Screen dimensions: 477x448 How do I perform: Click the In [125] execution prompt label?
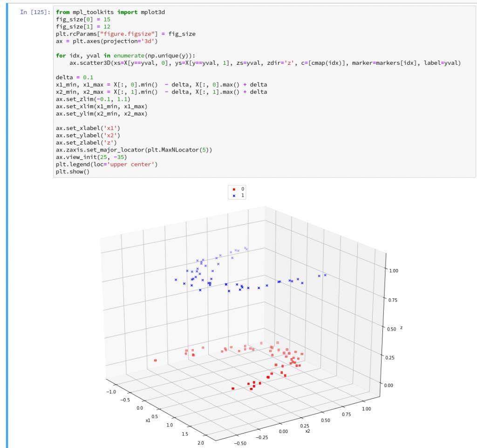point(34,12)
